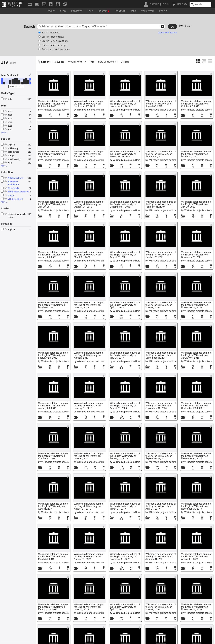Image resolution: width=215 pixels, height=644 pixels.
Task: Click the reviews icon on August 06, 2015 item
Action: click(x=175, y=115)
